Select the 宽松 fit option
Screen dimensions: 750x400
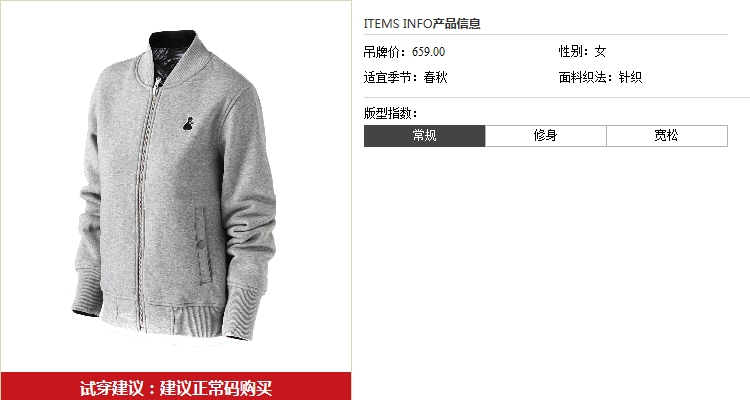pyautogui.click(x=667, y=136)
